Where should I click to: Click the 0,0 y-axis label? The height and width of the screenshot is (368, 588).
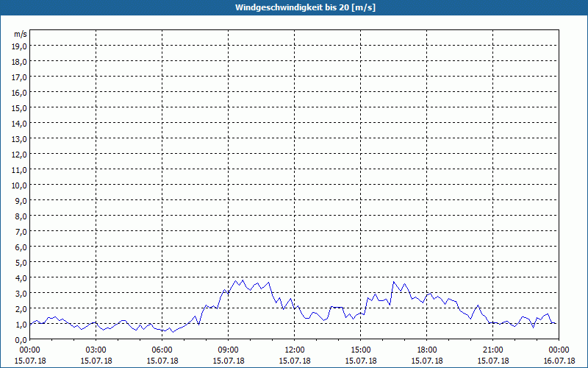[21, 340]
